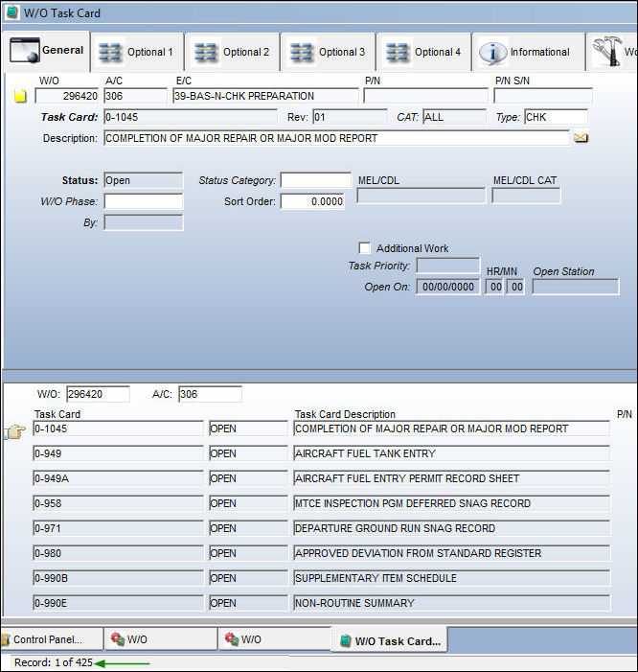Switch to the General tab
Screen dimensions: 638x672
[47, 50]
